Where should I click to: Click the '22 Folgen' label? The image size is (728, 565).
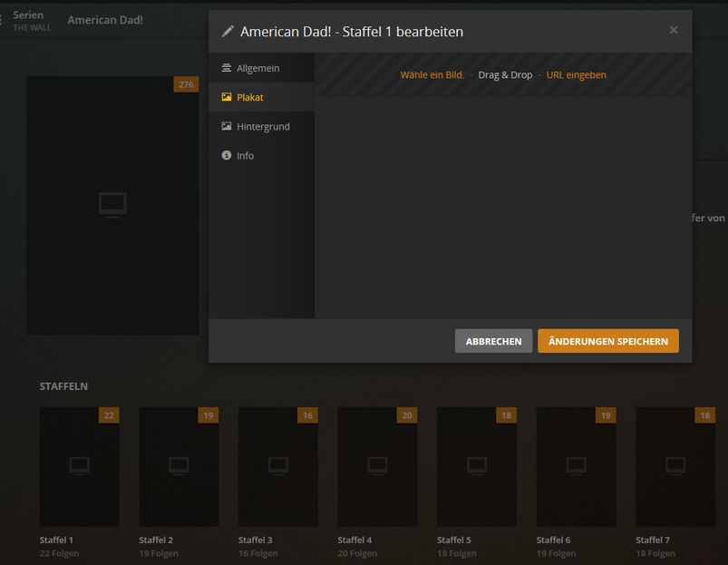point(60,553)
